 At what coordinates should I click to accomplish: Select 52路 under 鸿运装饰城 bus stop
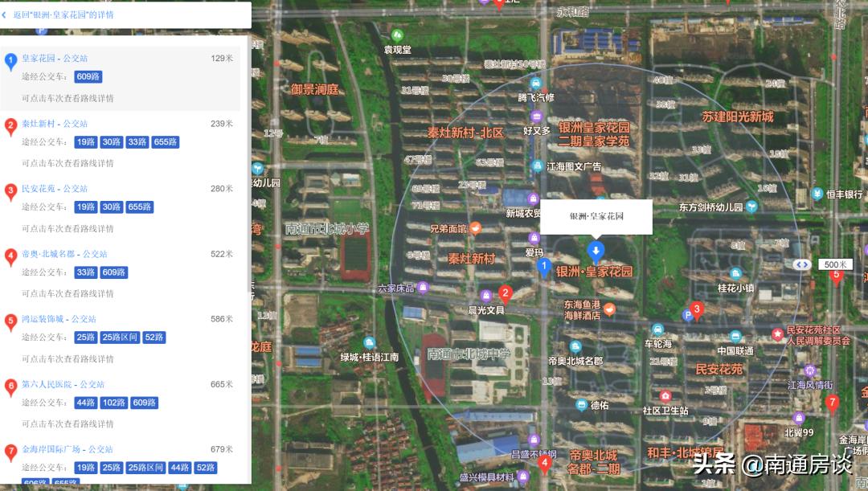click(154, 338)
